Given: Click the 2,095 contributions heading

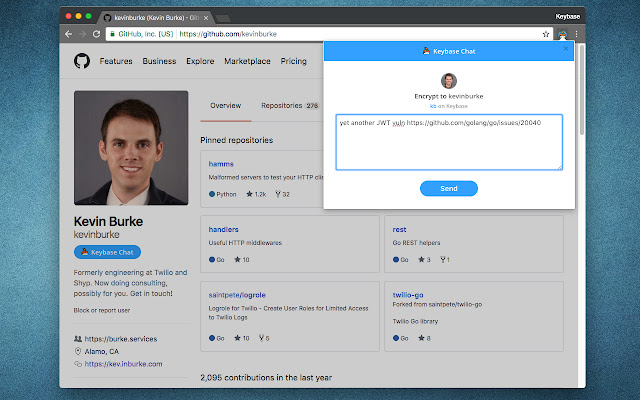Looking at the screenshot, I should pos(266,378).
